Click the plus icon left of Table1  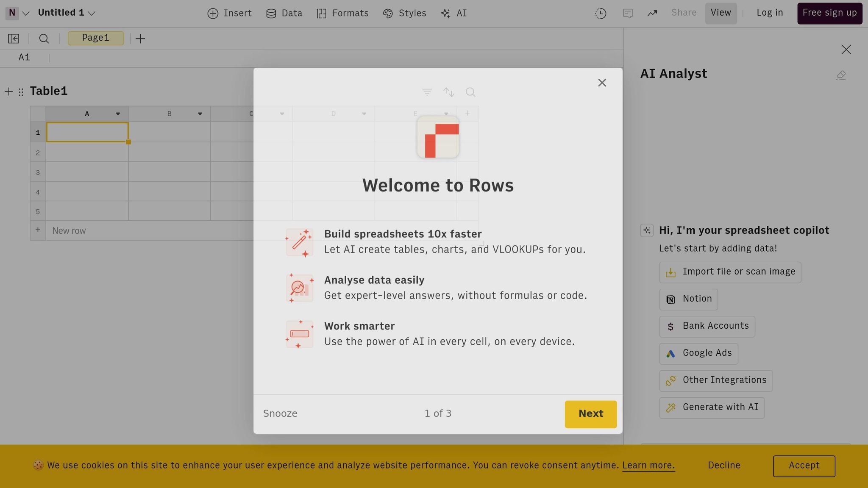pyautogui.click(x=8, y=91)
